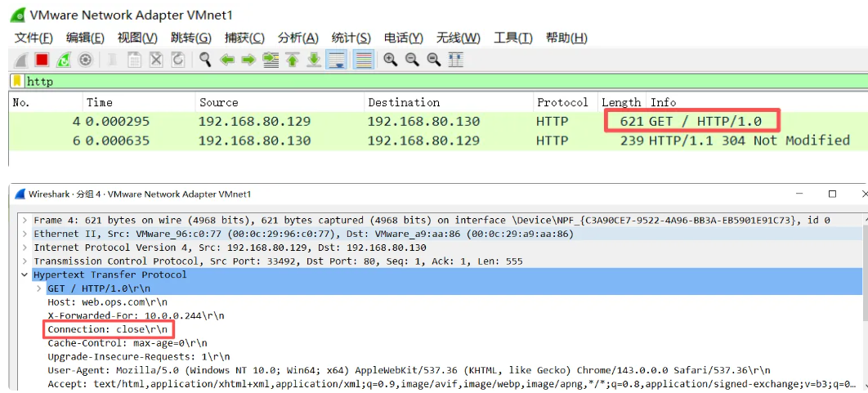Image resolution: width=868 pixels, height=393 pixels.
Task: Jump to the last packet
Action: 314,60
